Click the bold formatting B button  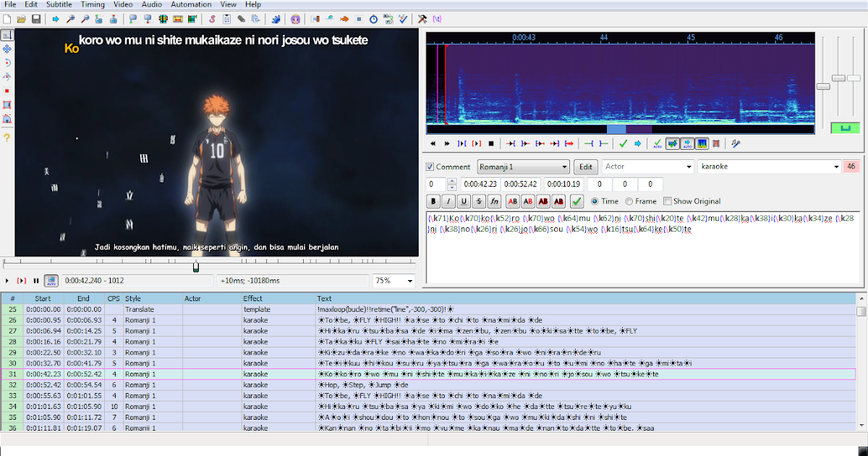click(x=433, y=201)
